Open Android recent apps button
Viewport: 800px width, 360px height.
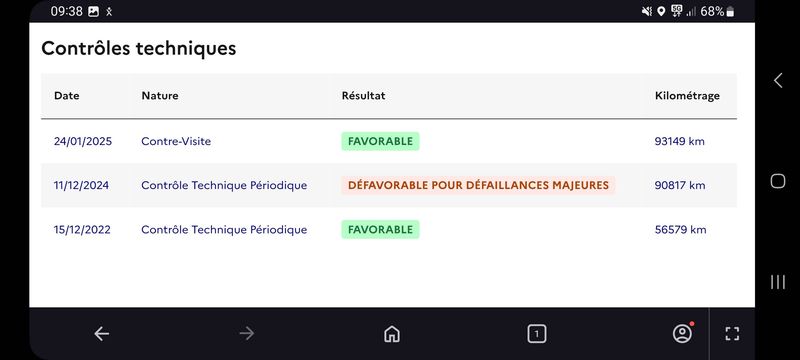(778, 282)
